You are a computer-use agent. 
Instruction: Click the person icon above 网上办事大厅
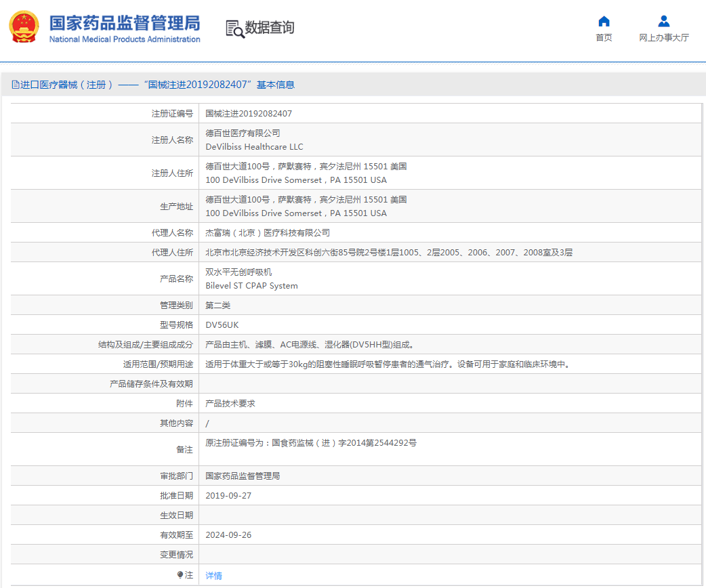click(x=664, y=21)
